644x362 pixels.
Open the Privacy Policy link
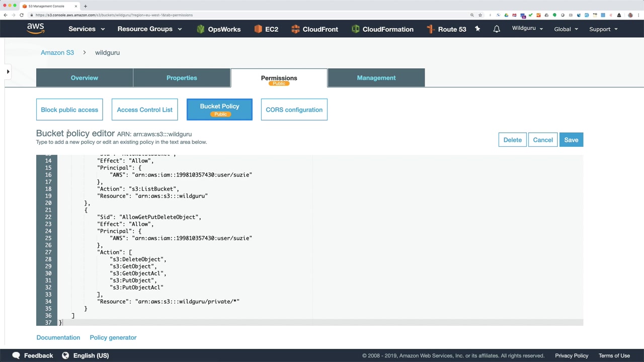[572, 355]
